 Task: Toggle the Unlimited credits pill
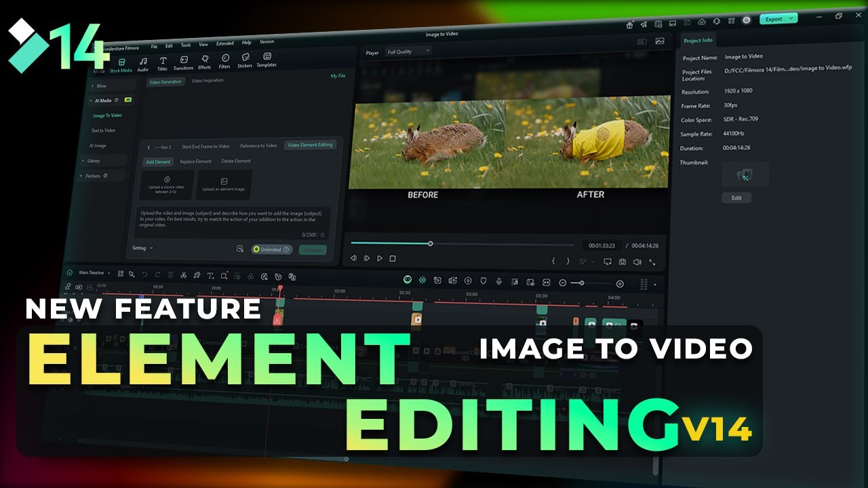pos(272,249)
